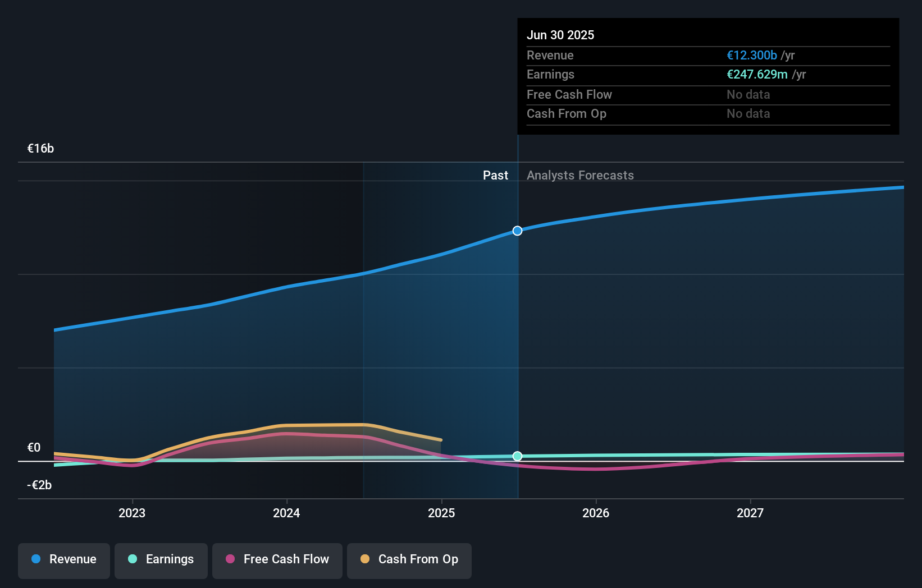Toggle the Cash From Op legend button

pyautogui.click(x=409, y=561)
